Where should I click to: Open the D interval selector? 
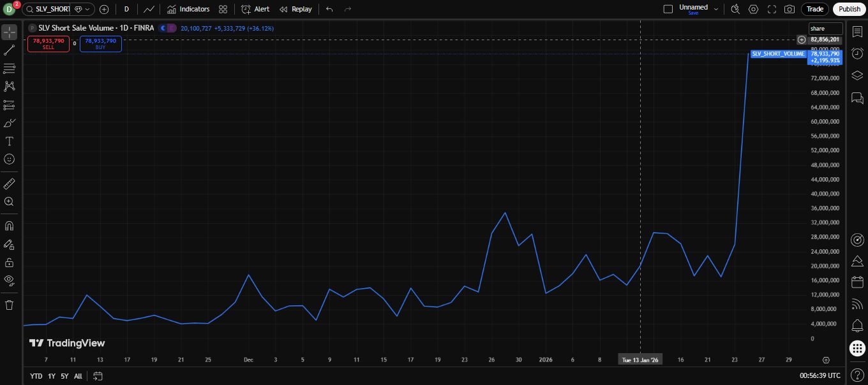126,9
